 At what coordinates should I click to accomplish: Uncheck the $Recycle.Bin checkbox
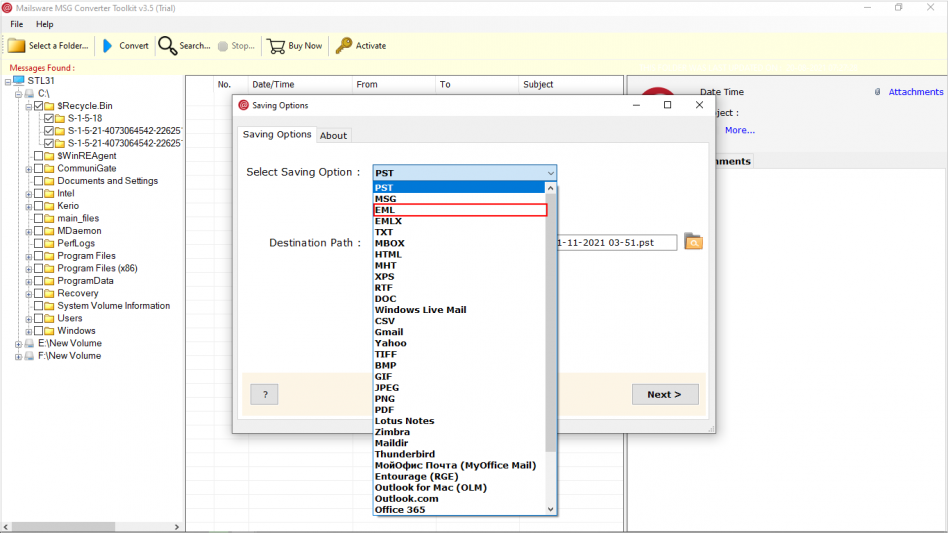[x=39, y=106]
